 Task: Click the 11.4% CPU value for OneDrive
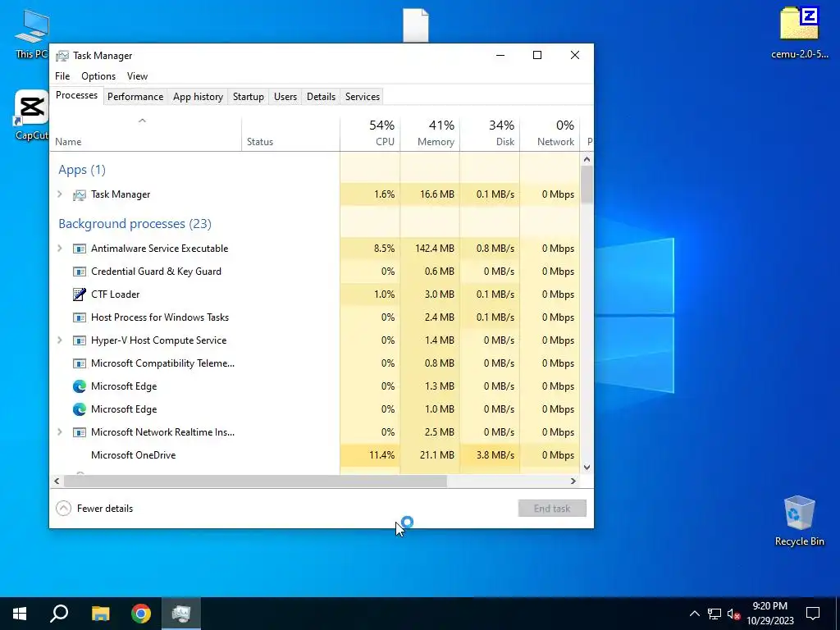pyautogui.click(x=381, y=455)
